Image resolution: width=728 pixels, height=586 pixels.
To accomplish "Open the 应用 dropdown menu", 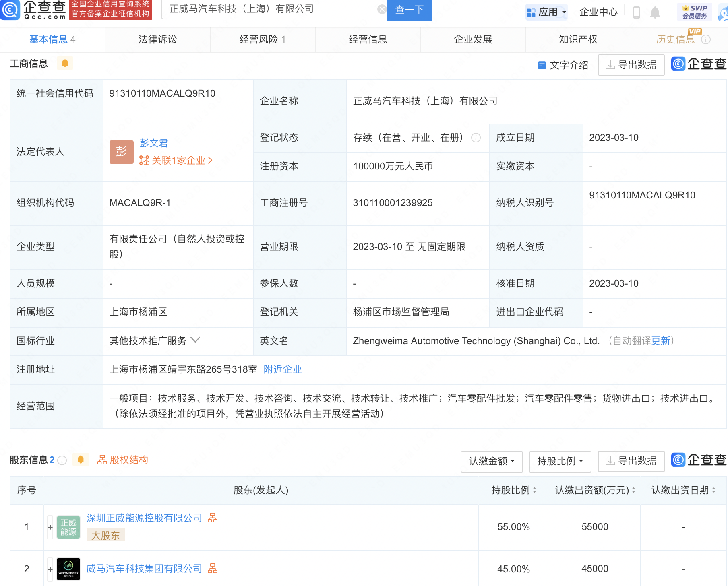I will [546, 12].
